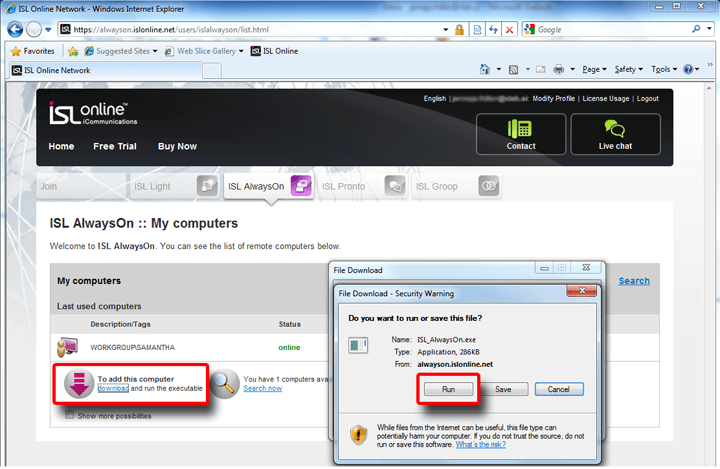
Task: Expand the Page menu dropdown
Action: pyautogui.click(x=593, y=70)
